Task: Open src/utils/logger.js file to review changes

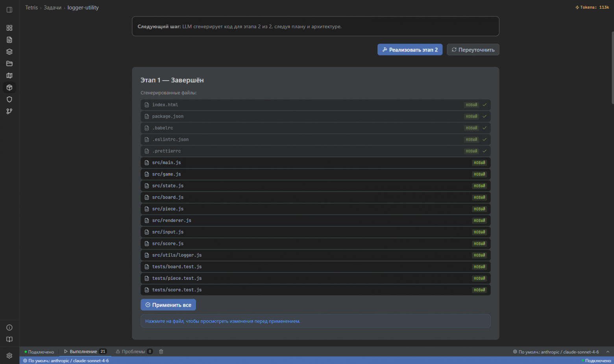Action: coord(177,255)
